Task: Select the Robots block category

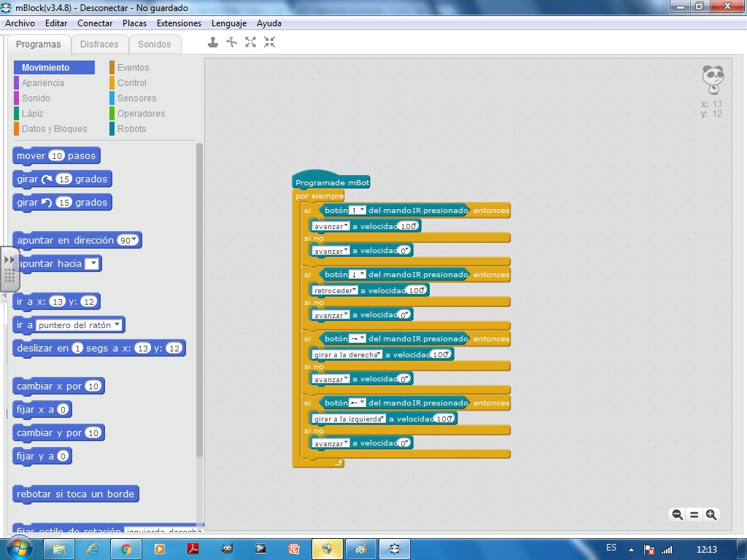Action: pyautogui.click(x=131, y=129)
